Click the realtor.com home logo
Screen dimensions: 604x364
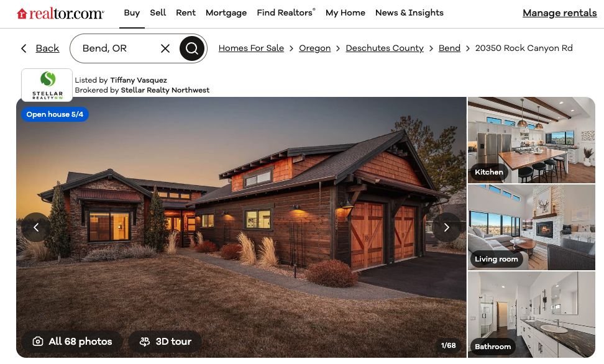(x=60, y=14)
